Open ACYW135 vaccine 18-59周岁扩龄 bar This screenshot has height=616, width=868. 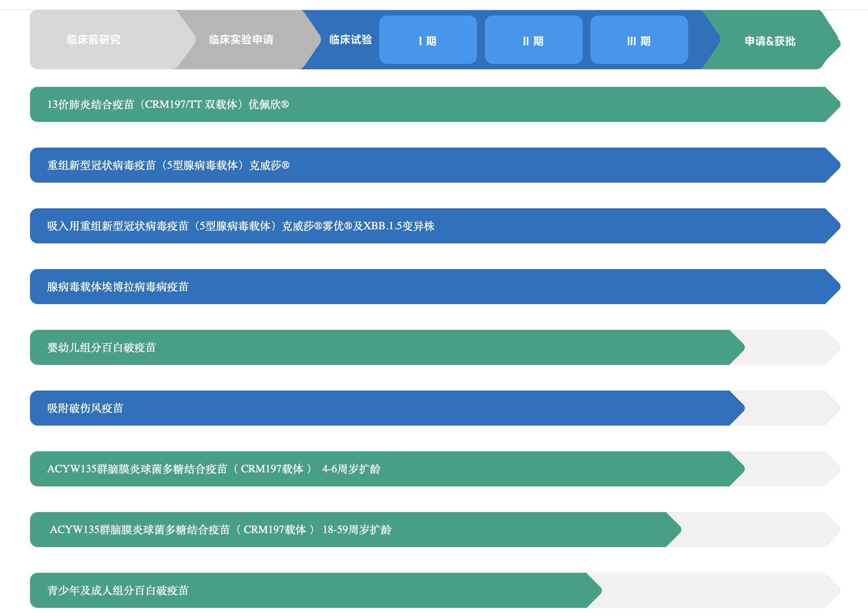355,530
